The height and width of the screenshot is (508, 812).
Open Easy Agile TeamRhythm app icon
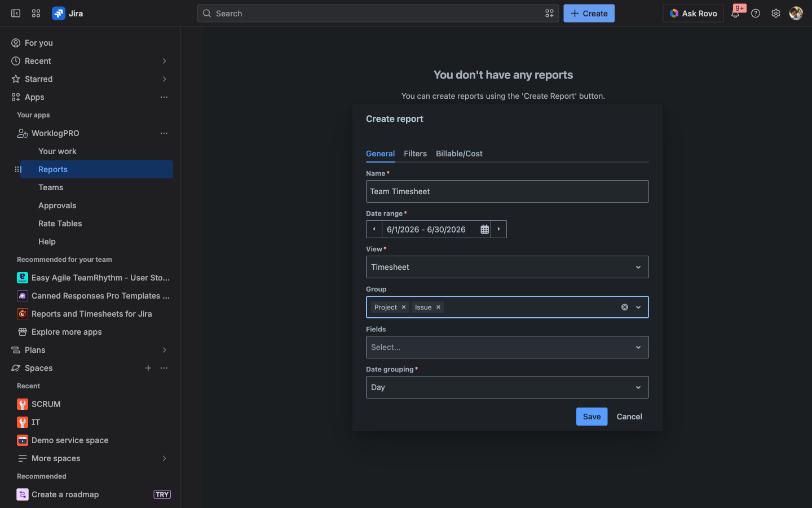click(23, 278)
